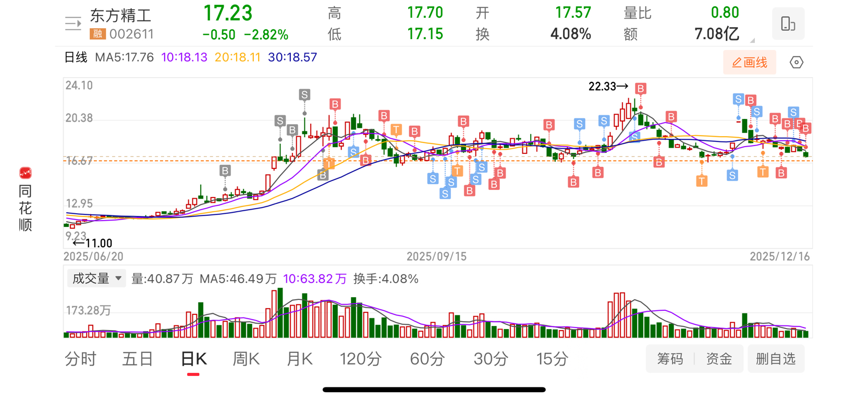Screen dimensions: 868x401
Task: Tap the stock code 002611
Action: pos(131,34)
